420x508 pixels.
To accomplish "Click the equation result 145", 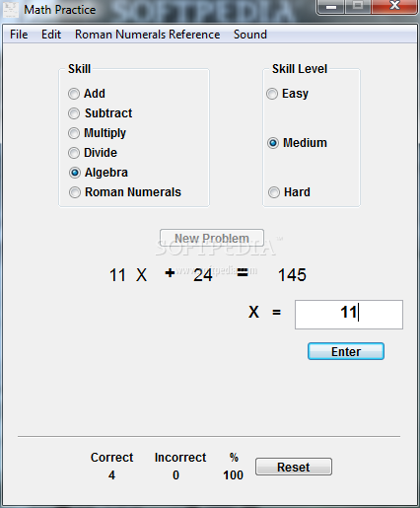I will [x=292, y=275].
